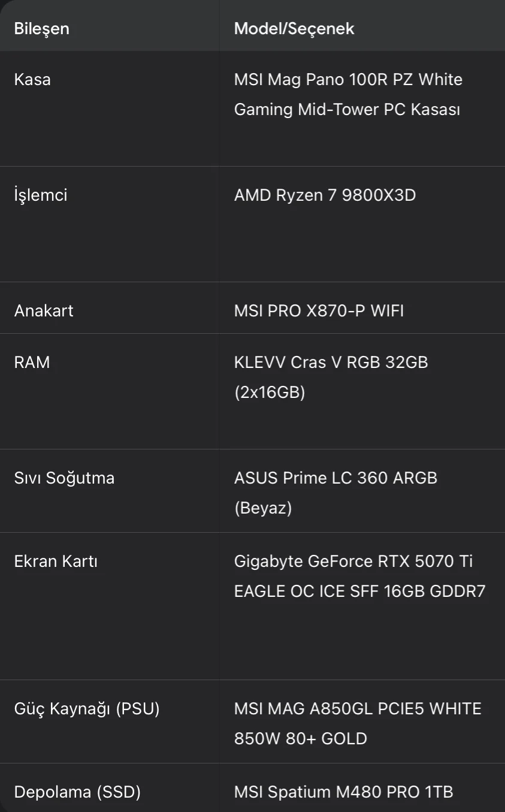
Task: Select the İşlemci row label
Action: [x=41, y=195]
